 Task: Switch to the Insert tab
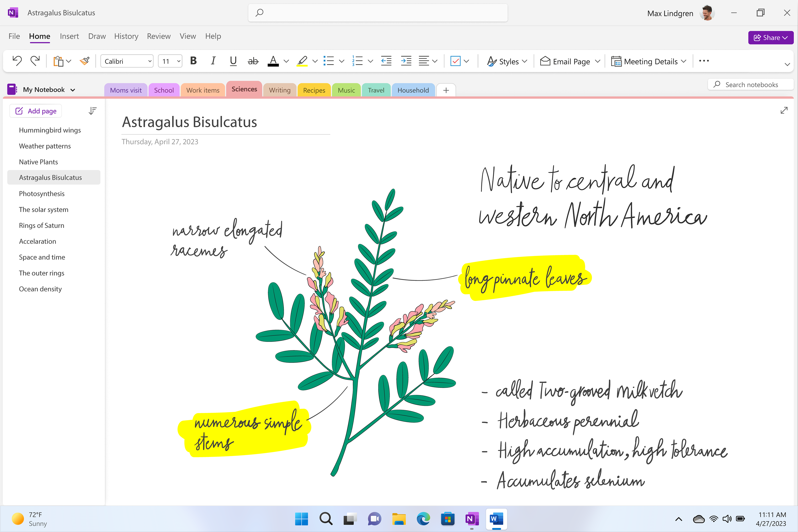pyautogui.click(x=69, y=36)
